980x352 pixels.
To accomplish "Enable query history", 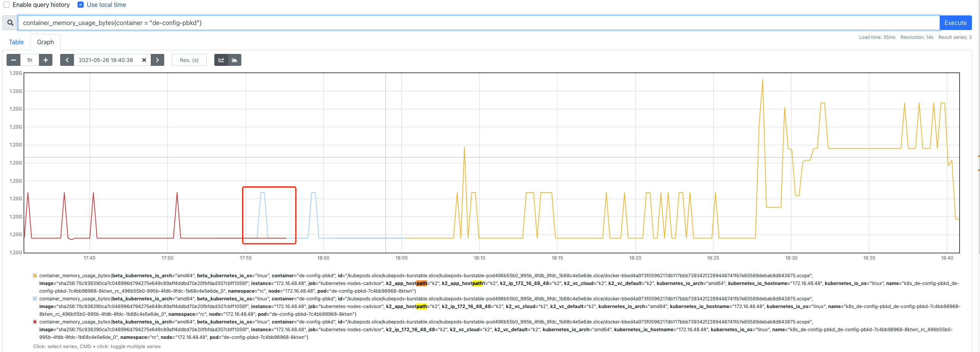I will coord(6,5).
